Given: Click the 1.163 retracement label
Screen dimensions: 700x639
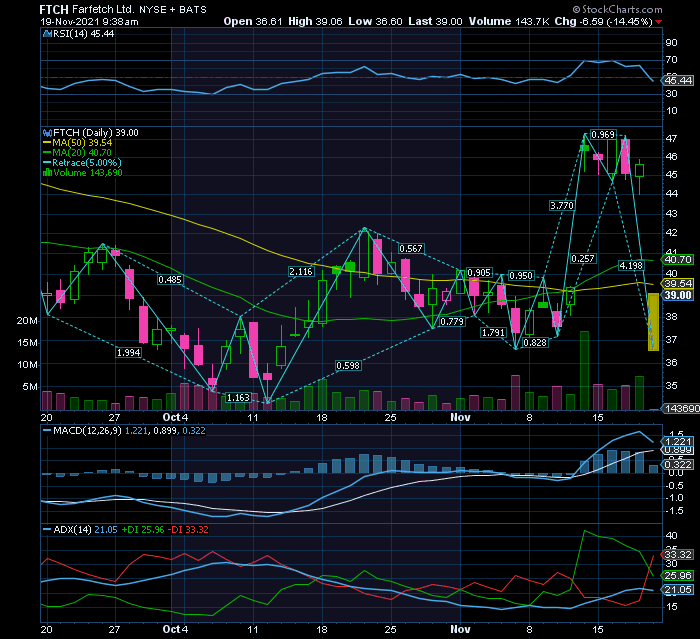Looking at the screenshot, I should (238, 398).
